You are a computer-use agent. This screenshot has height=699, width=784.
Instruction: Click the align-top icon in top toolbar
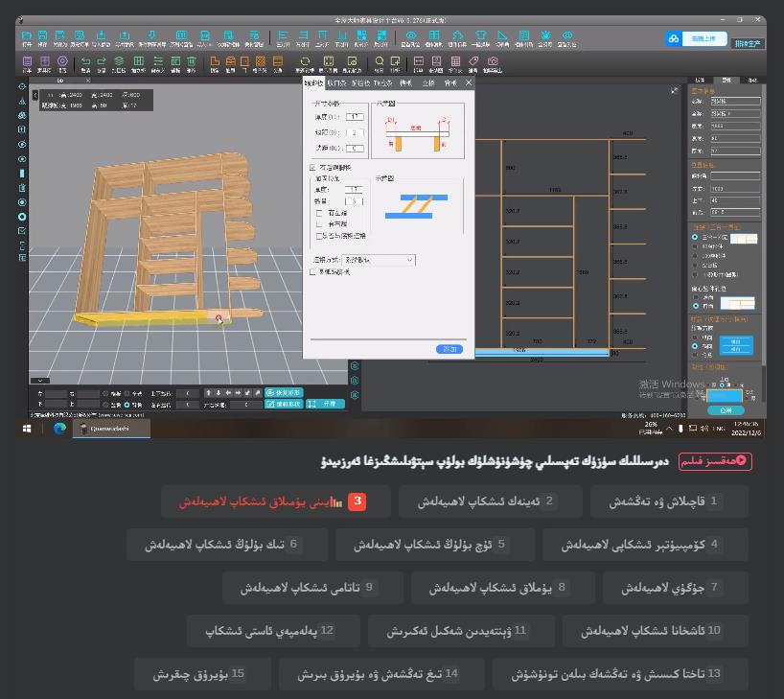322,35
